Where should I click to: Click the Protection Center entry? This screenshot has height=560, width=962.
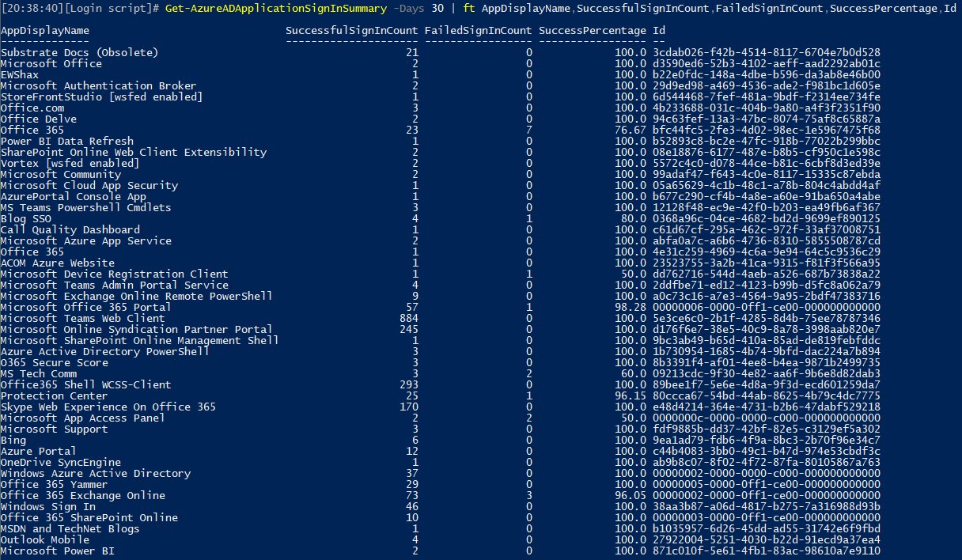[x=55, y=395]
